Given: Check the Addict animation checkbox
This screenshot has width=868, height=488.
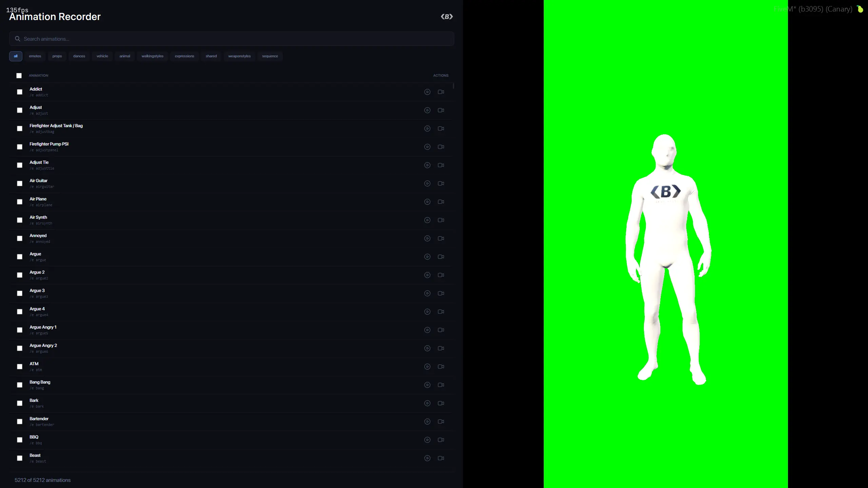Looking at the screenshot, I should (19, 92).
